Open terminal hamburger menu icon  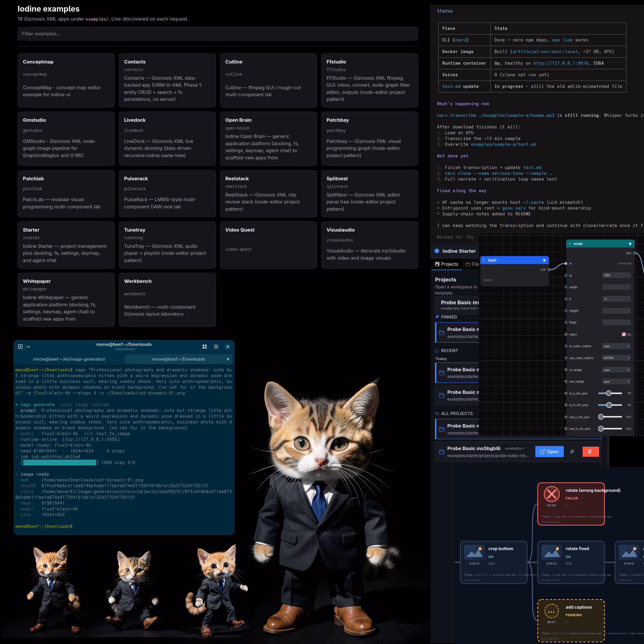coord(216,347)
